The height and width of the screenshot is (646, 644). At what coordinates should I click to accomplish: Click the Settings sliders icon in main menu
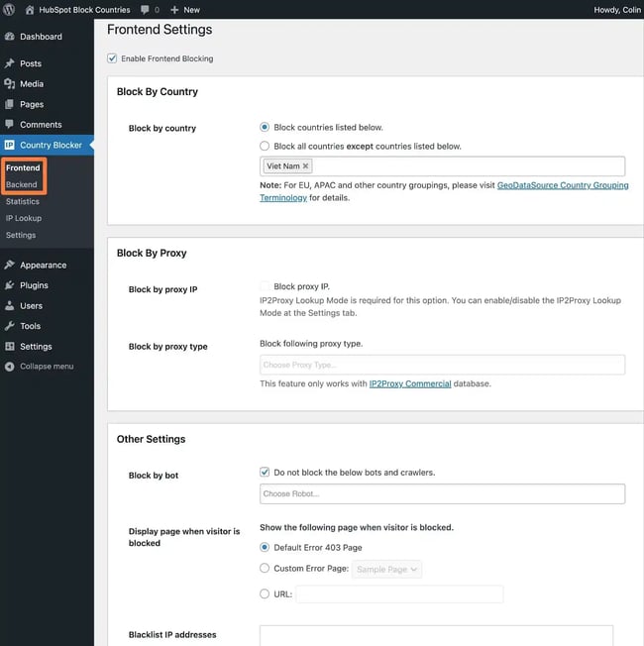point(10,346)
